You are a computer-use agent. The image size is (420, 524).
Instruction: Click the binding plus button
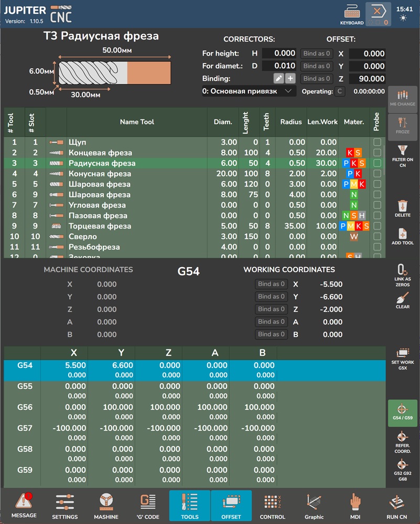coord(290,79)
